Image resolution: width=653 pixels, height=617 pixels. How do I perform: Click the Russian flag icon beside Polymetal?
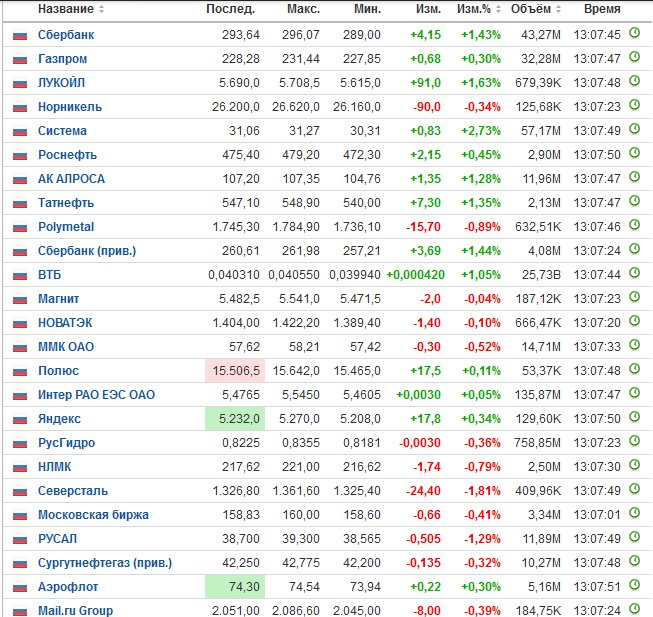coord(20,228)
